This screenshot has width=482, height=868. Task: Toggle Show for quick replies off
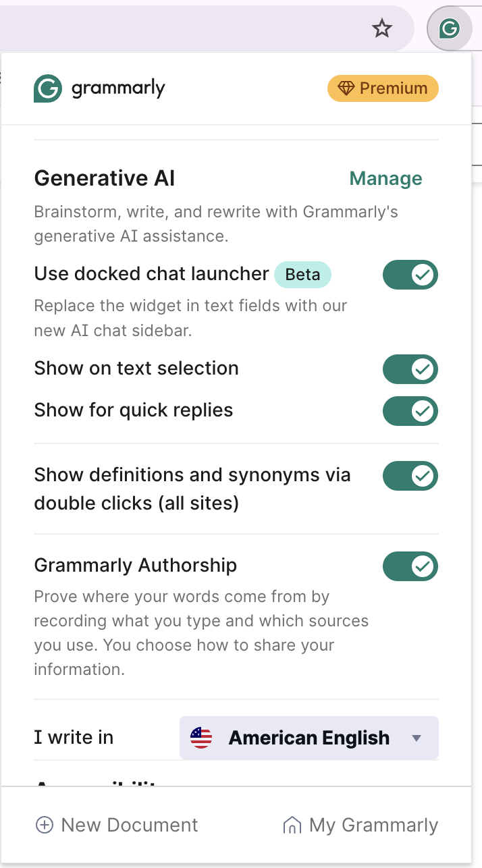pyautogui.click(x=410, y=411)
